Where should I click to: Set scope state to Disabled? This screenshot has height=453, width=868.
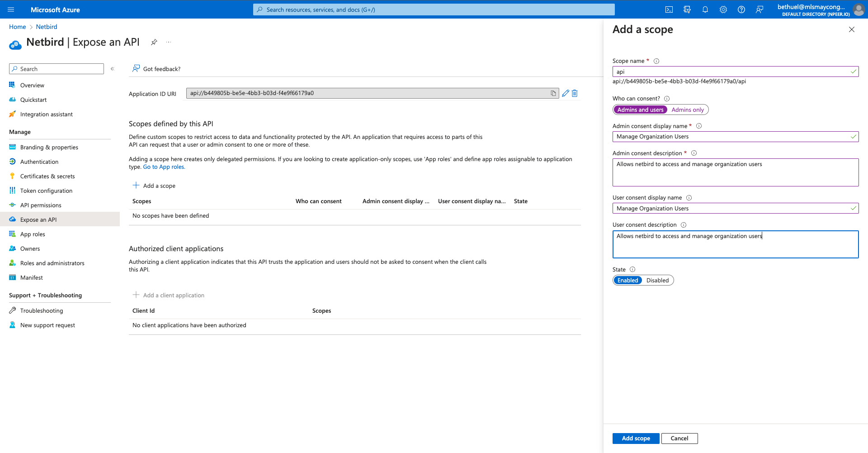point(657,281)
